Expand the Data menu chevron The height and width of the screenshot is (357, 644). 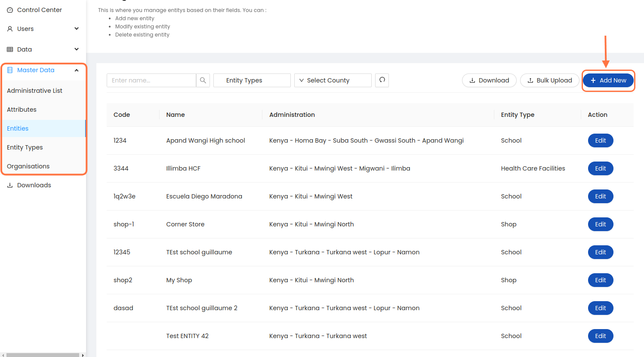pyautogui.click(x=77, y=49)
